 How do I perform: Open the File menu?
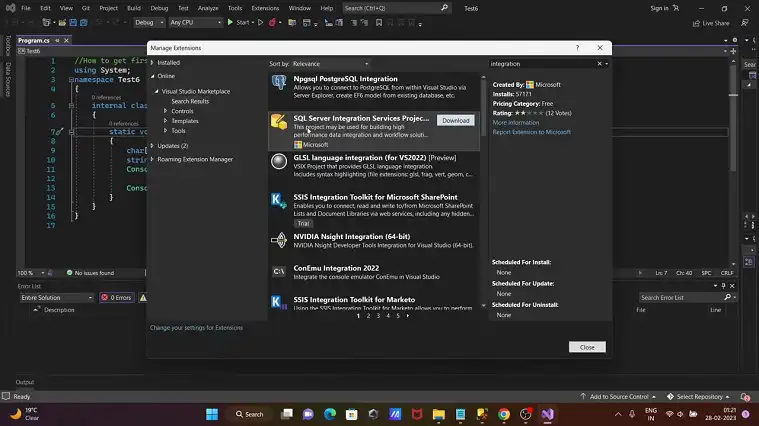point(26,8)
